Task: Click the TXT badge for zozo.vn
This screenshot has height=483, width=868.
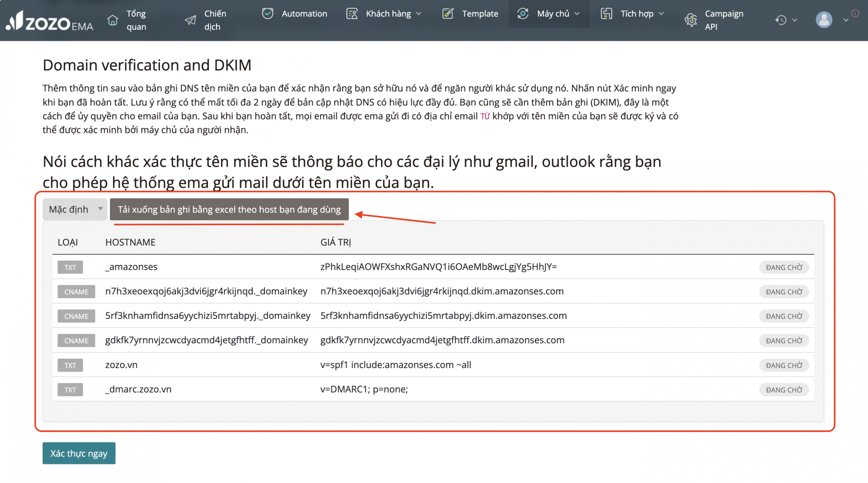Action: pyautogui.click(x=70, y=365)
